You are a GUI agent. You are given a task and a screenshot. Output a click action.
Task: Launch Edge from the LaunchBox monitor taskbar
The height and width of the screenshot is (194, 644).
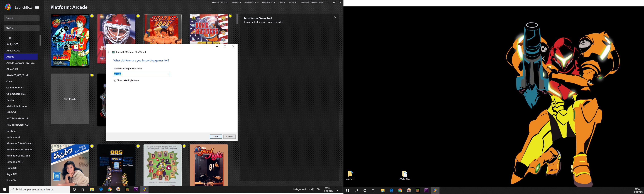pyautogui.click(x=101, y=190)
